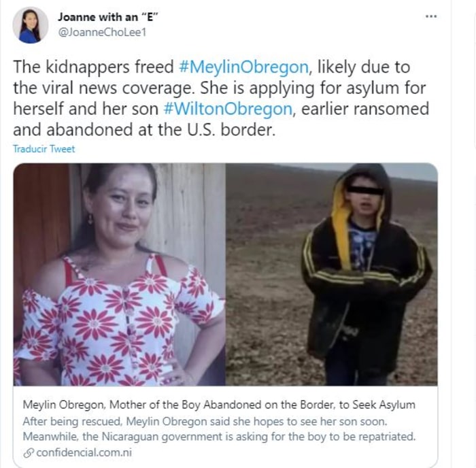
Task: Select the black censor bar over the boy's eyes
Action: 365,190
